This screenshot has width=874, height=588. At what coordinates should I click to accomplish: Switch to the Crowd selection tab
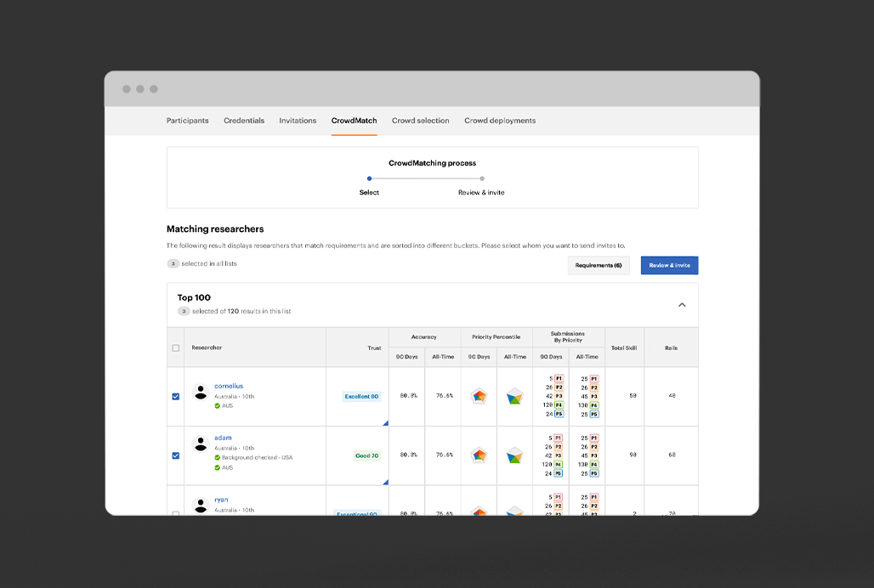pyautogui.click(x=420, y=121)
